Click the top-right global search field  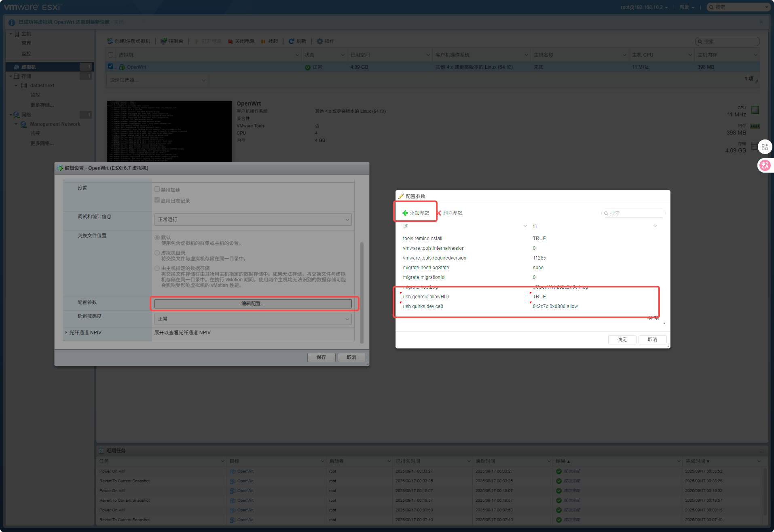pos(738,7)
